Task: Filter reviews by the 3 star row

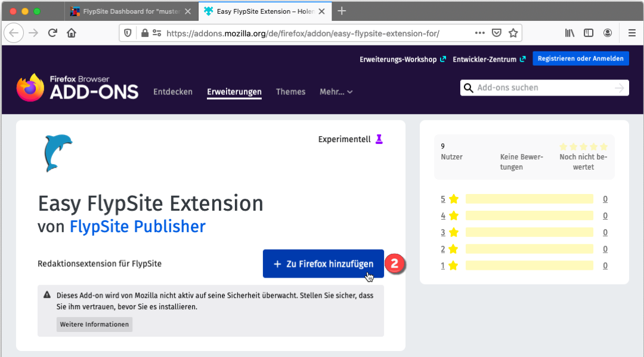Action: [524, 232]
